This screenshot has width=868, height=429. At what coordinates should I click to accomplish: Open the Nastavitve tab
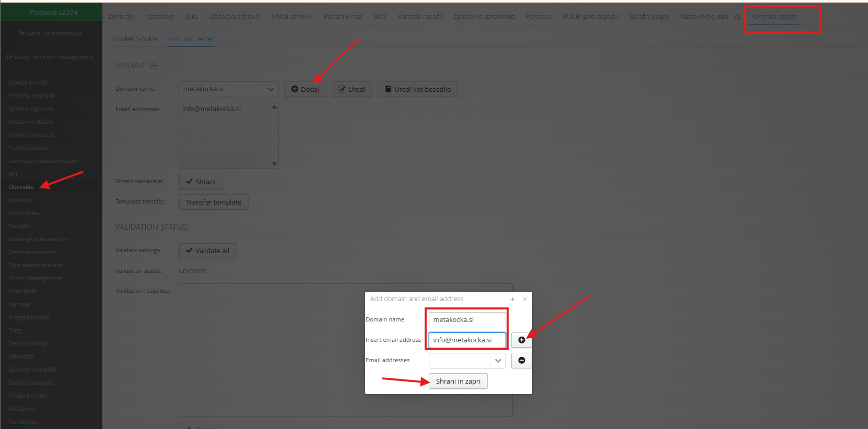tap(159, 17)
